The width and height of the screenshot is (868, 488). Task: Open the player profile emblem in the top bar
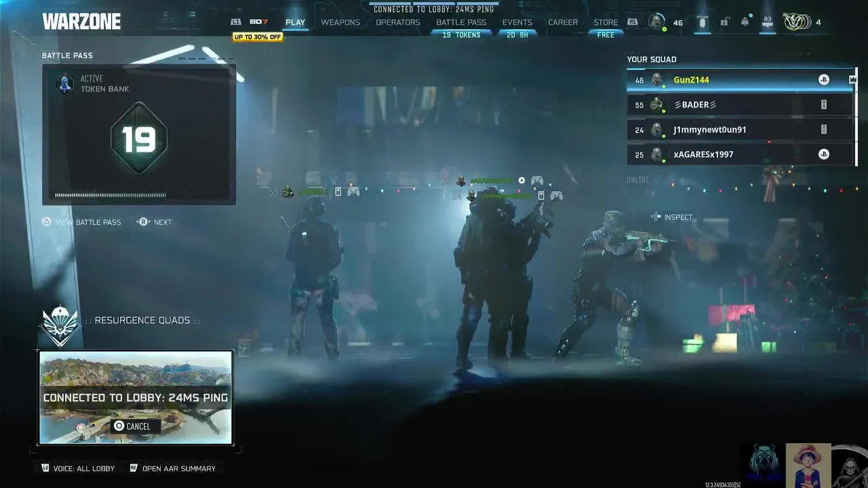(656, 22)
